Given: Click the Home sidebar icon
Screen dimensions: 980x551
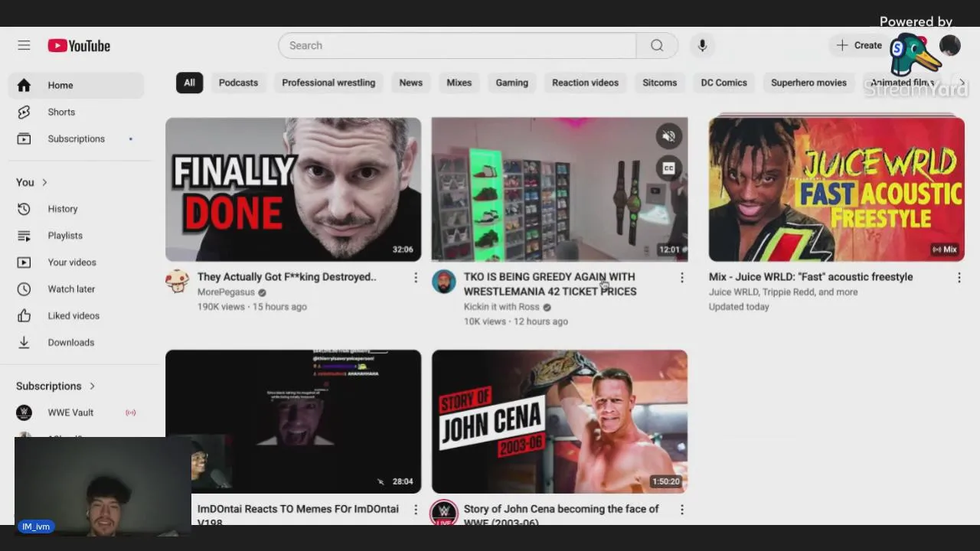Looking at the screenshot, I should pyautogui.click(x=24, y=85).
